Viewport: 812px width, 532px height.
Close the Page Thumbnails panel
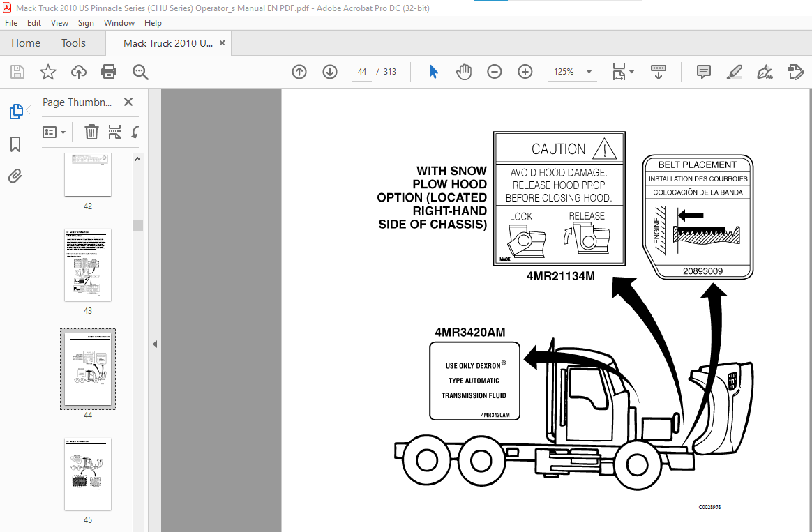tap(128, 102)
